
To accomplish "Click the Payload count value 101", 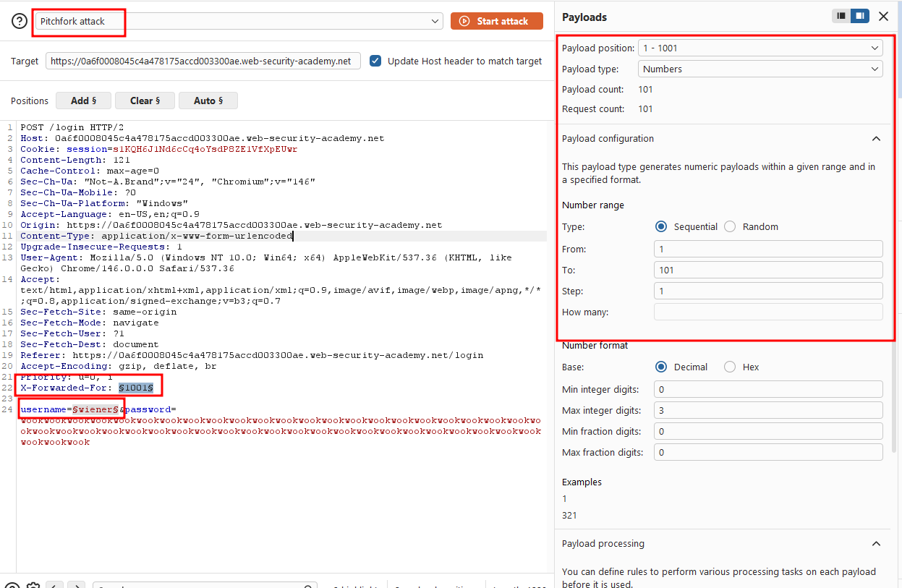I will 645,90.
